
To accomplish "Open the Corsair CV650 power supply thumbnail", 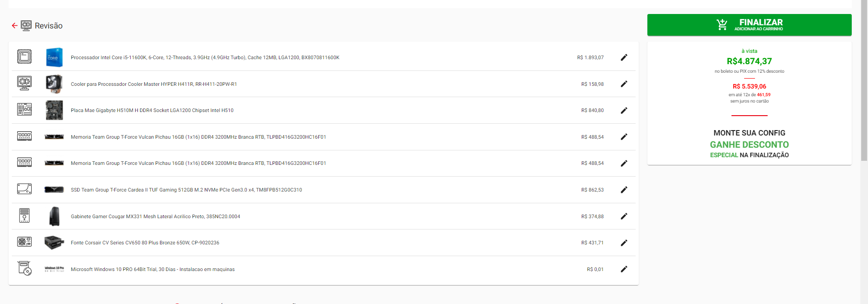I will pos(54,243).
